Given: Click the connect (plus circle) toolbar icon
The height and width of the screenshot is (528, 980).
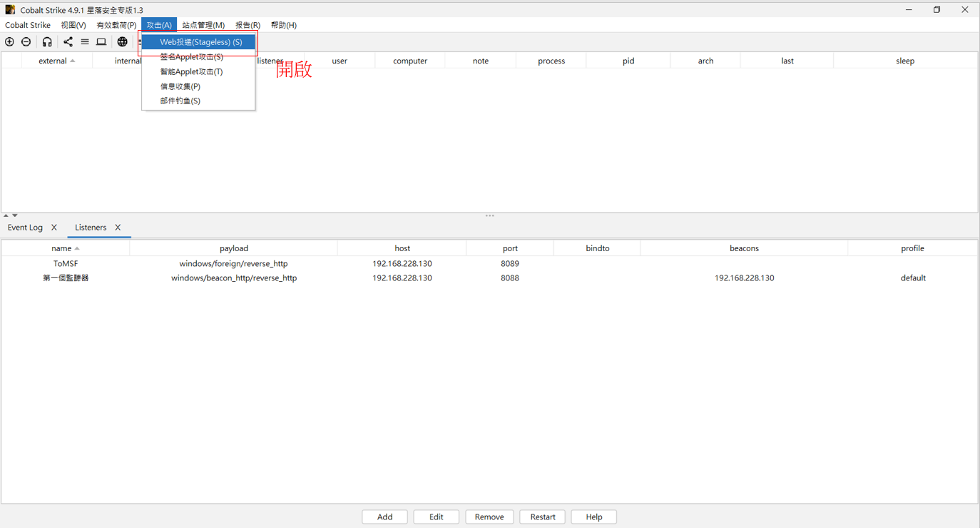Looking at the screenshot, I should (x=9, y=42).
